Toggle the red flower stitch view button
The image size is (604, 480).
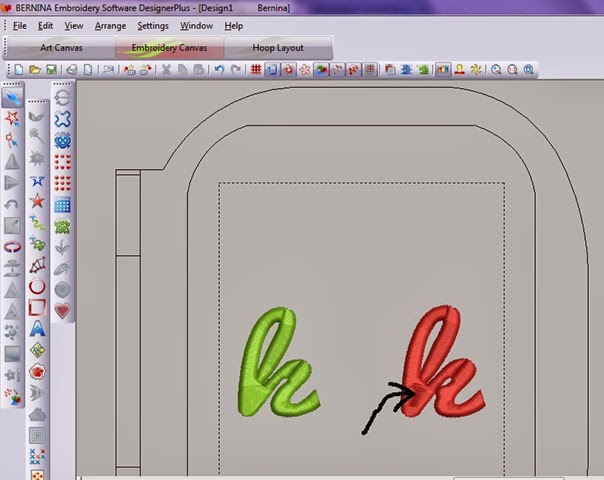(289, 70)
